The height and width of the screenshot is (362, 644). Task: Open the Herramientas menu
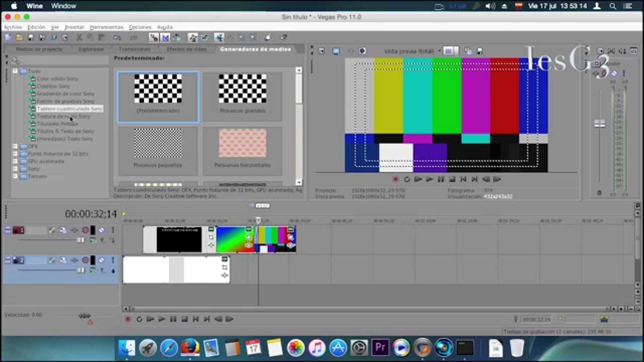(107, 27)
